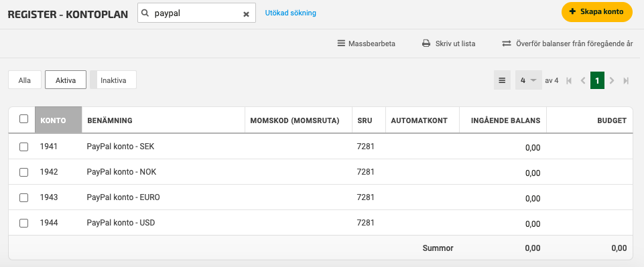Go to the first page with the skip-back icon
The width and height of the screenshot is (644, 267).
[x=569, y=81]
